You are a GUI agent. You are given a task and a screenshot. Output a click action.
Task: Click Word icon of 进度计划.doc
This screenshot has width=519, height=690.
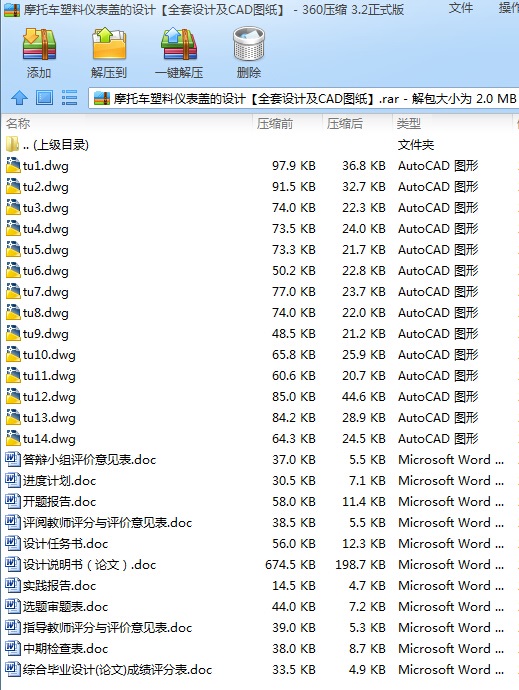13,480
